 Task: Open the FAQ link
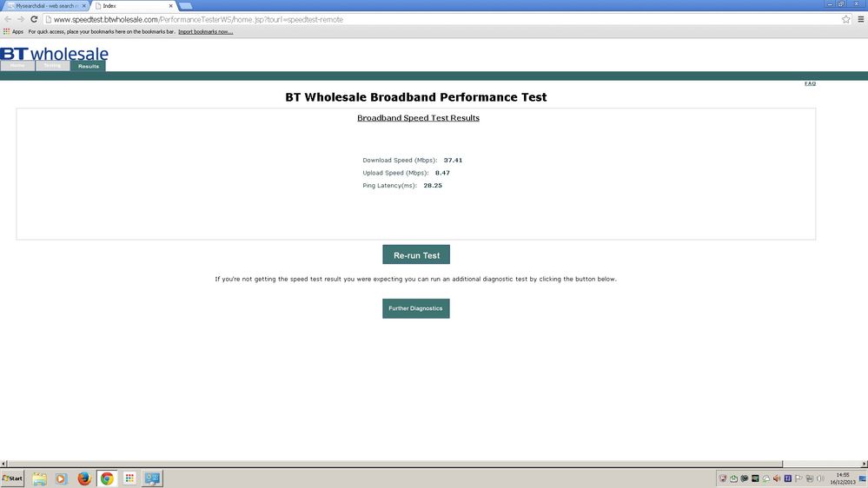(810, 83)
